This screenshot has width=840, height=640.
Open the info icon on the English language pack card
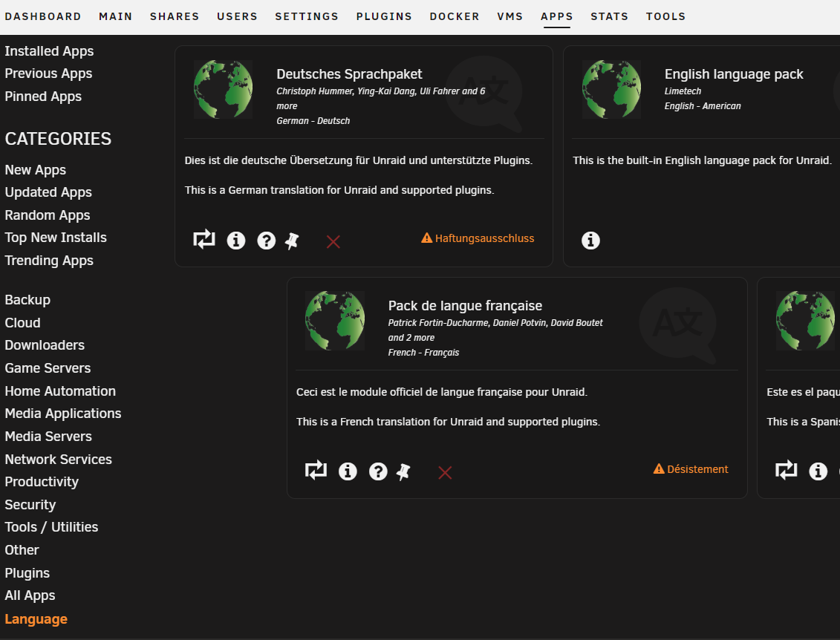[x=591, y=241]
